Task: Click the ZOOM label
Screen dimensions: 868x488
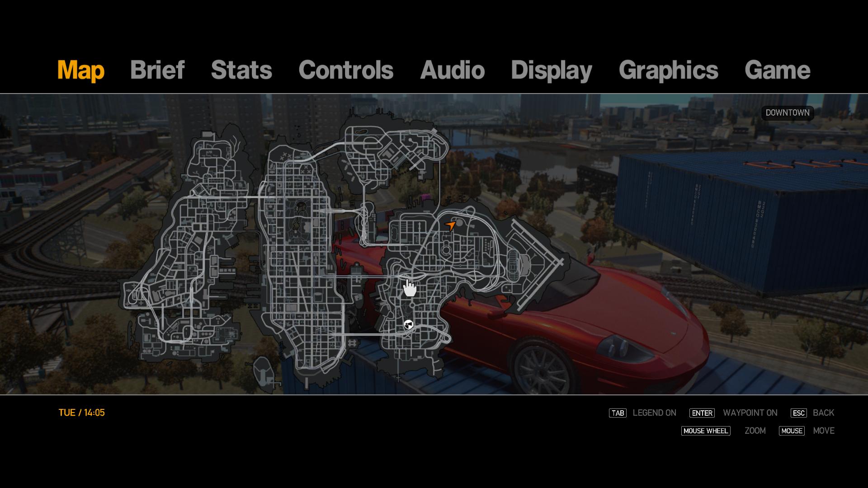Action: (x=755, y=431)
